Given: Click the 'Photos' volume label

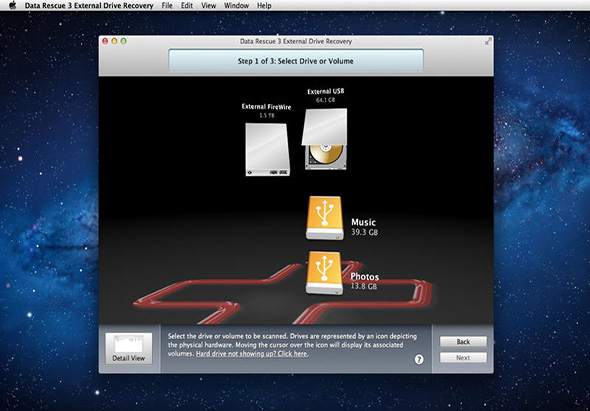Looking at the screenshot, I should tap(365, 277).
